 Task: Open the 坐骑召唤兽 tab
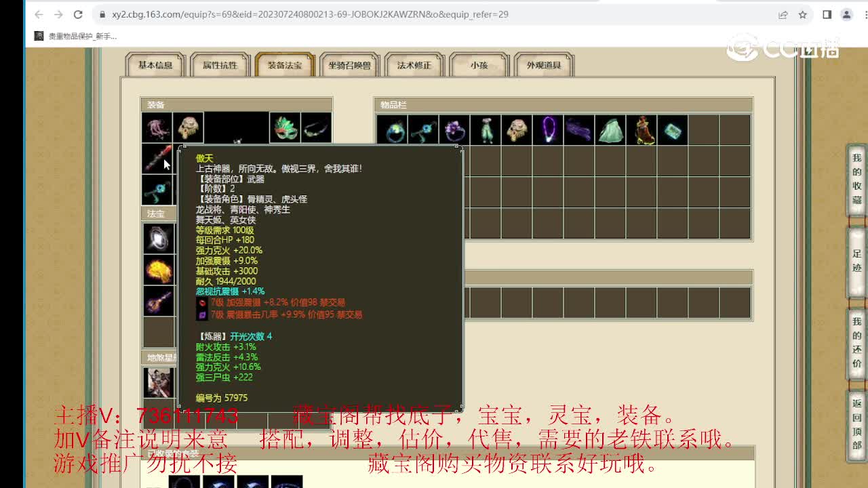pyautogui.click(x=350, y=65)
